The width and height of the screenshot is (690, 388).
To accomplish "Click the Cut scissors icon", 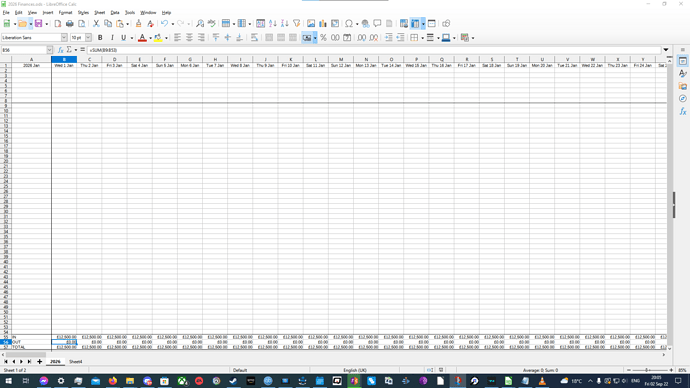I will 96,23.
